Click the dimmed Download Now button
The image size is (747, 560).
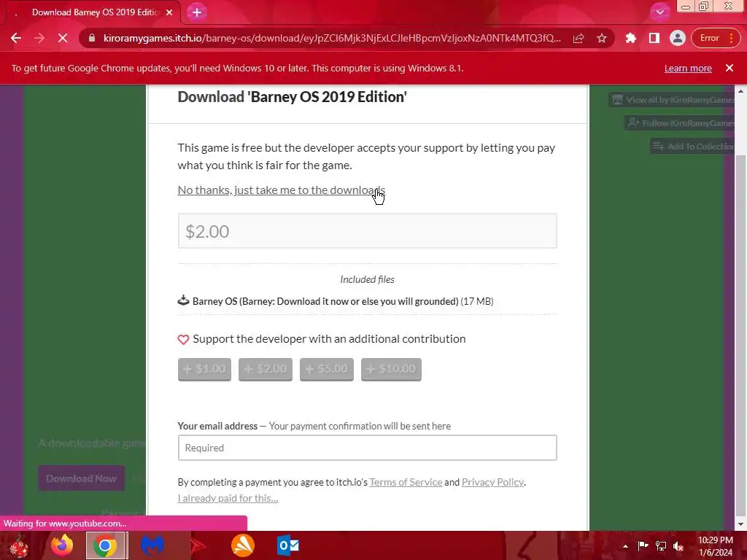coord(82,478)
